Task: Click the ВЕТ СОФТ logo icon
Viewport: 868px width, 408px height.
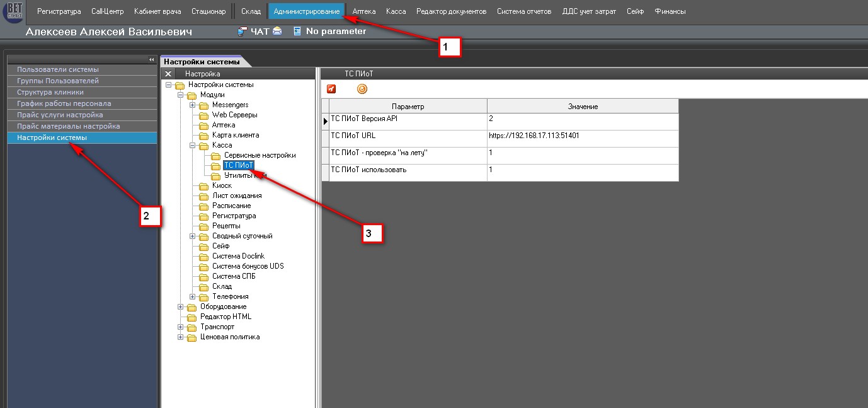Action: 13,12
